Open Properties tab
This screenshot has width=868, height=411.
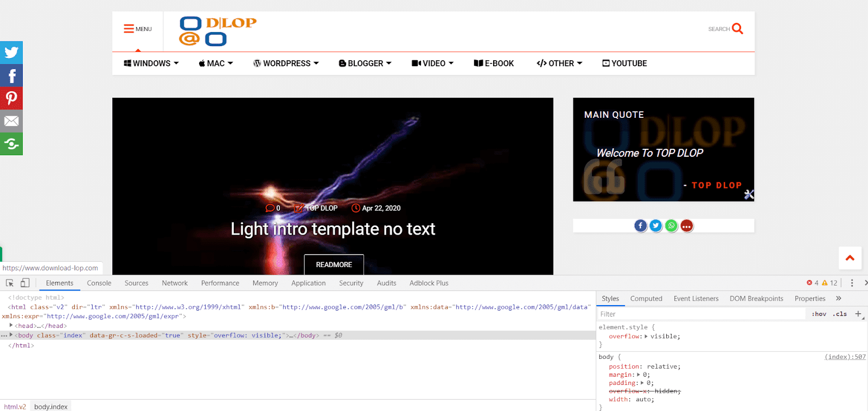(810, 299)
